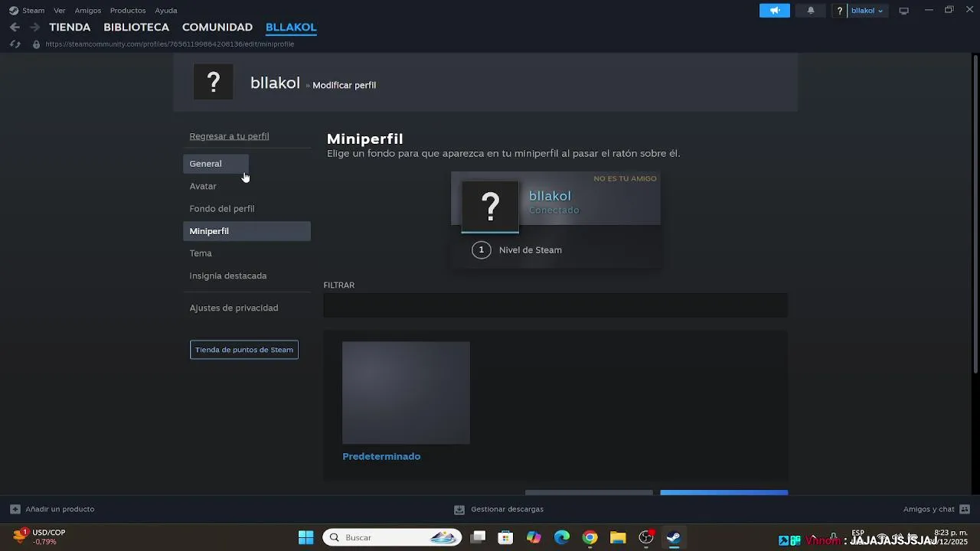Click the taskbar Buscar search box

392,537
